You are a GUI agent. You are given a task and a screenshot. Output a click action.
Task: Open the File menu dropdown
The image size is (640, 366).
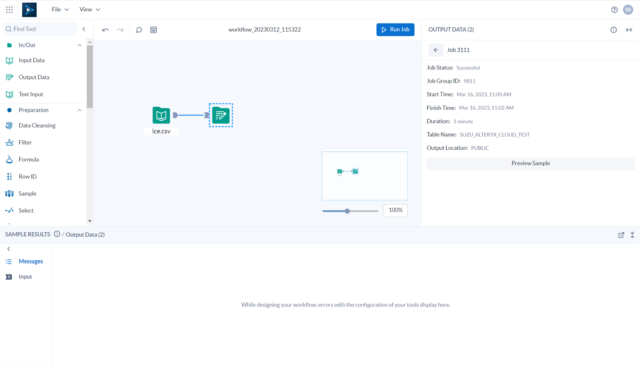[60, 9]
